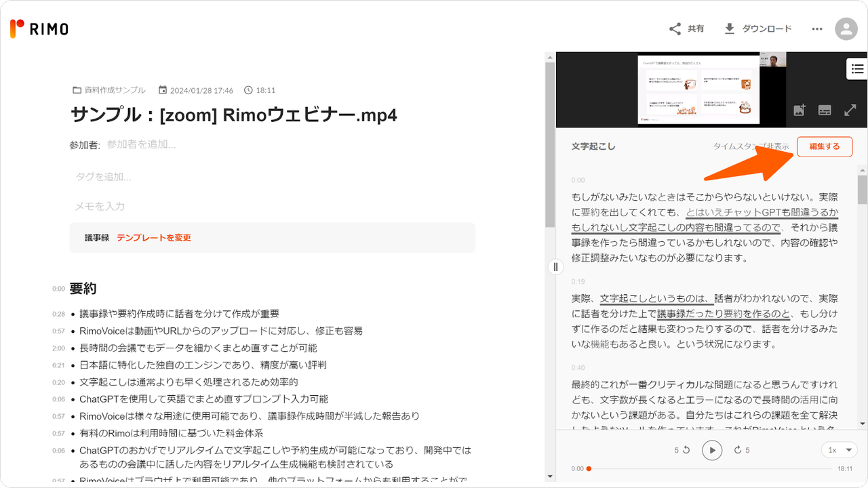Click the panel divider collapse handle
The image size is (868, 488).
[555, 266]
